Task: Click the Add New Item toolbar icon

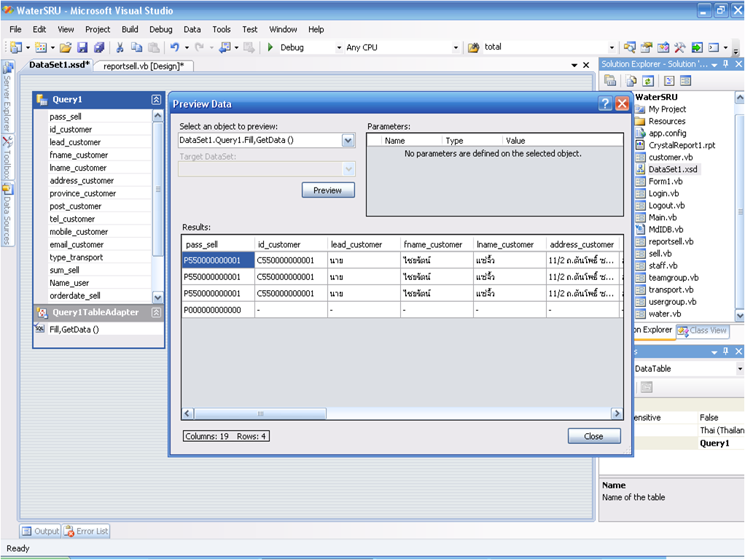Action: click(41, 47)
